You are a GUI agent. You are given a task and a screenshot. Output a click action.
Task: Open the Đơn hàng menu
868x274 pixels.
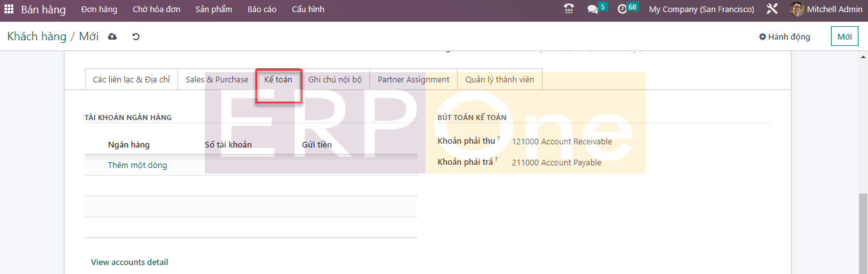click(99, 10)
